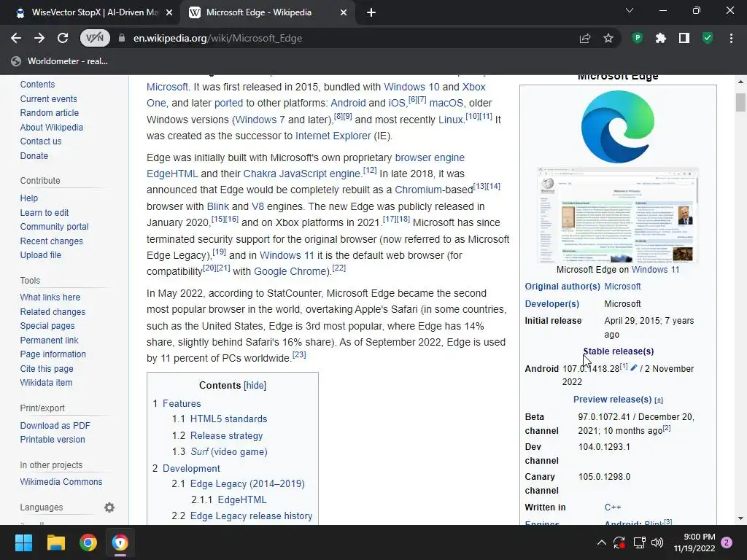Open the green P extension icon
747x560 pixels.
[638, 38]
